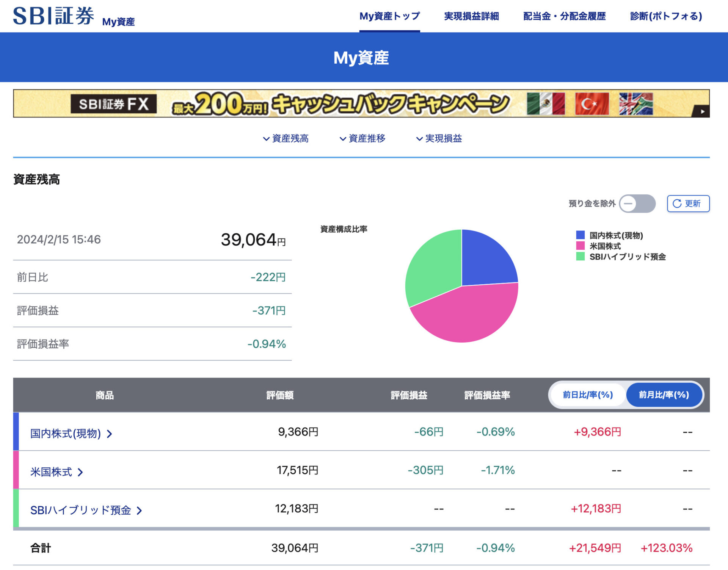Click +12,183円 in SBIハイブリッド預金 row

tap(596, 509)
